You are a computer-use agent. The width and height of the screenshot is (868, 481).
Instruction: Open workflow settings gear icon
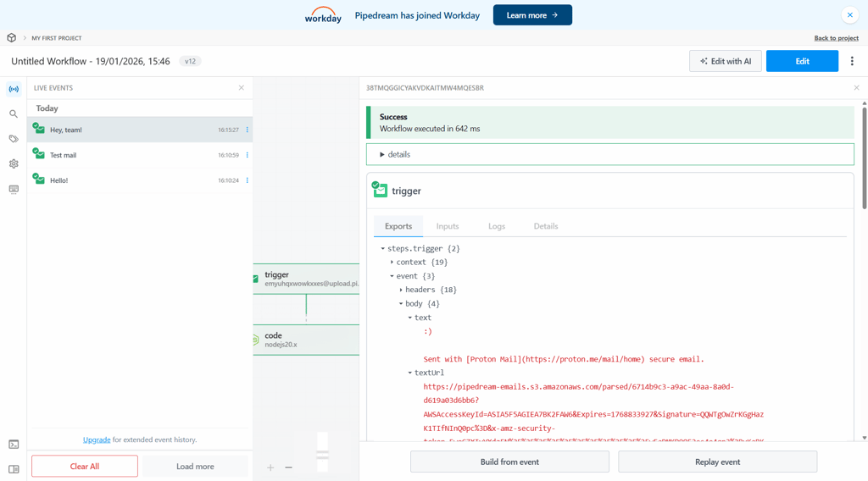click(x=14, y=163)
